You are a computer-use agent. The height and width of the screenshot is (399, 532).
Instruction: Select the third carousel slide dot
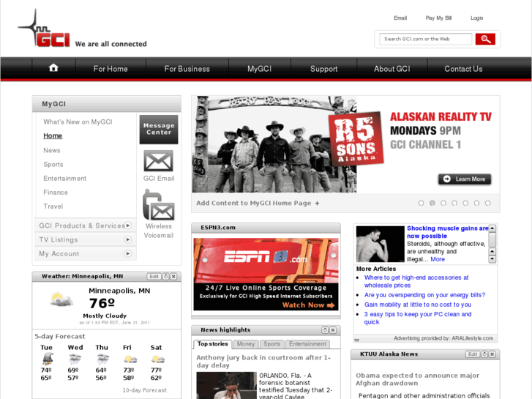[x=443, y=203]
